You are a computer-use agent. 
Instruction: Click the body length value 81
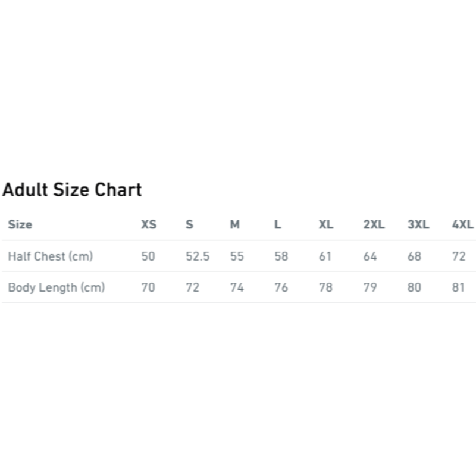coord(458,287)
